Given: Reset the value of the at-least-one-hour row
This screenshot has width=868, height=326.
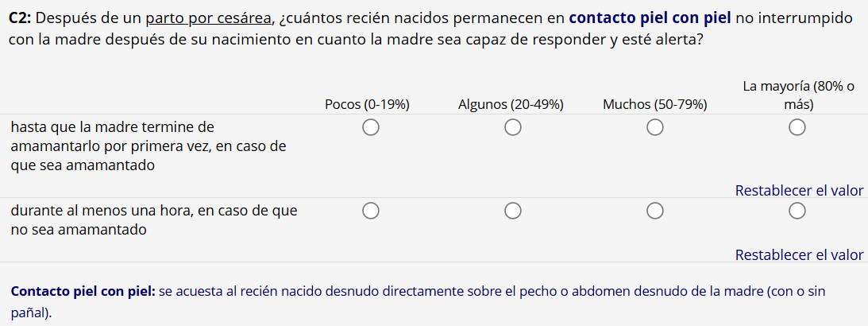Looking at the screenshot, I should 798,255.
